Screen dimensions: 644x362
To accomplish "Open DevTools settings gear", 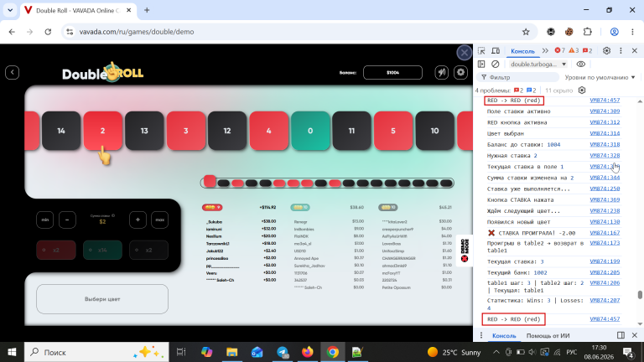I will [606, 51].
